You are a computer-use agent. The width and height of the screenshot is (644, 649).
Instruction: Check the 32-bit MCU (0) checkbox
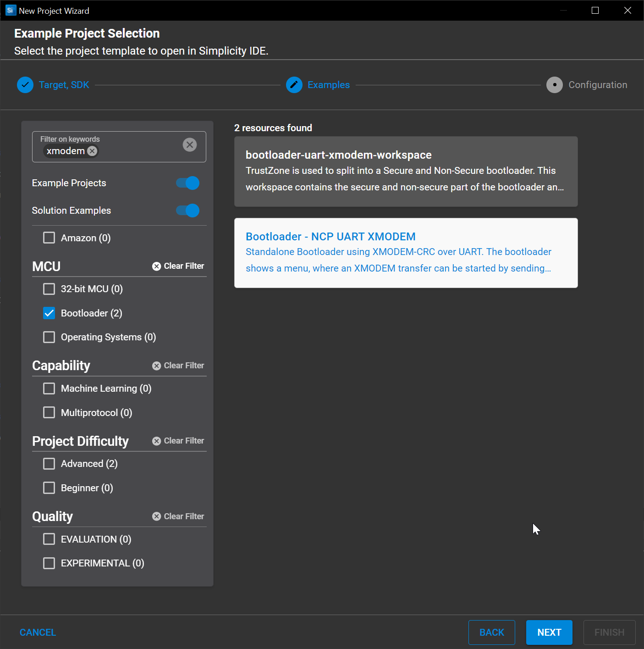(49, 289)
